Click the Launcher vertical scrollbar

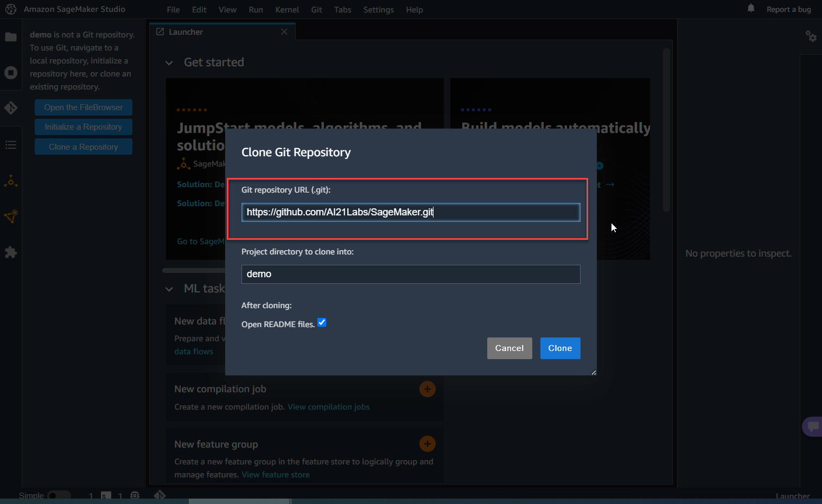pos(667,130)
